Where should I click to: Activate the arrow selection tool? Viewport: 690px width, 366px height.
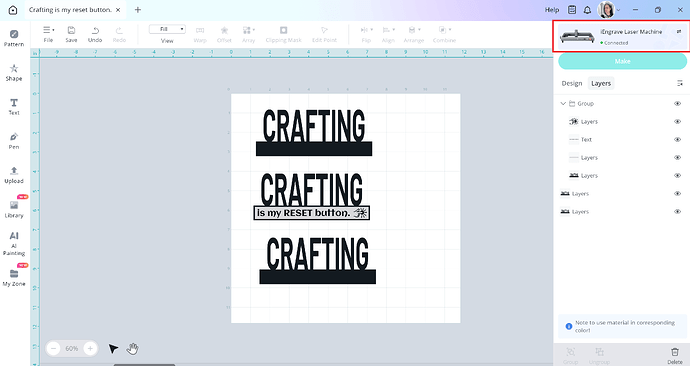pyautogui.click(x=113, y=349)
